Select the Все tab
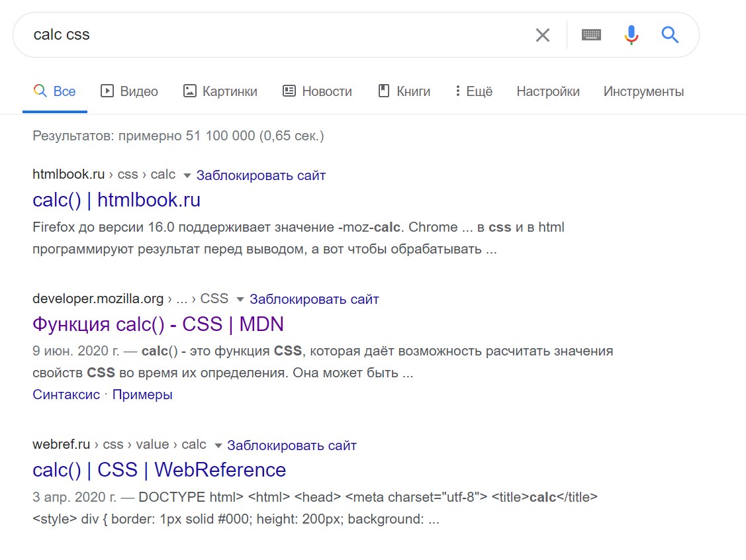This screenshot has width=746, height=560. (x=54, y=91)
